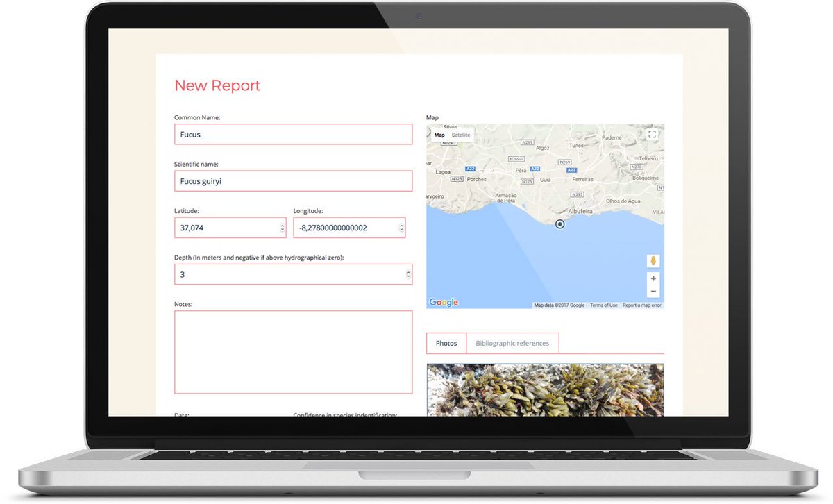Select the location marker near Albufeira

tap(560, 224)
